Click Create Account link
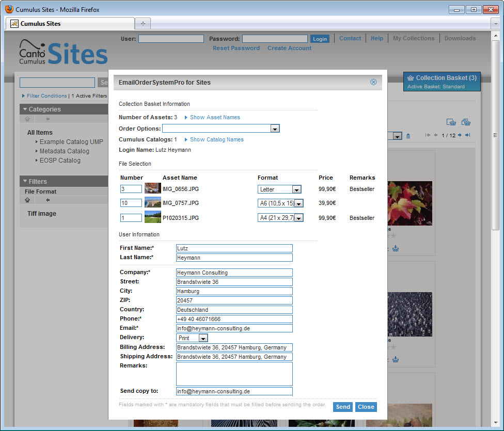 pyautogui.click(x=289, y=48)
